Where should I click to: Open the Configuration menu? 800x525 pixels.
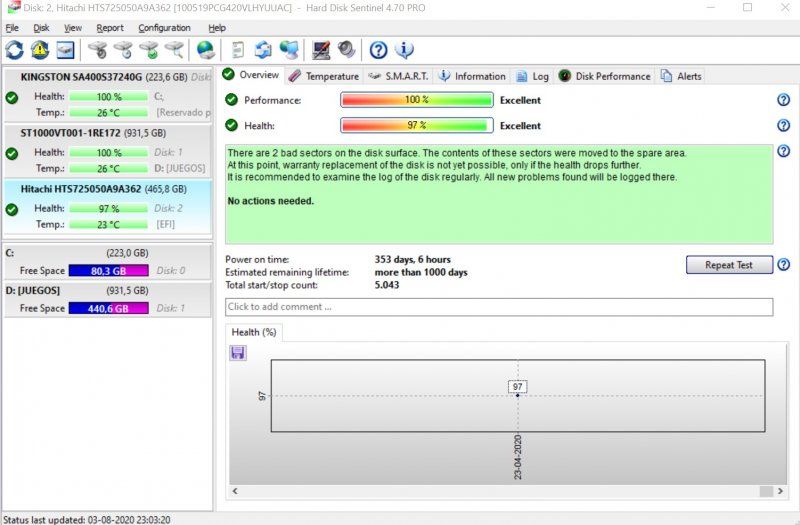point(164,28)
